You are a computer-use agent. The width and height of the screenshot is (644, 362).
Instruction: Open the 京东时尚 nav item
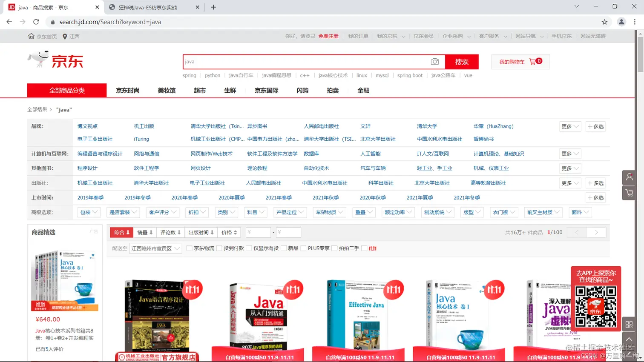click(x=128, y=91)
